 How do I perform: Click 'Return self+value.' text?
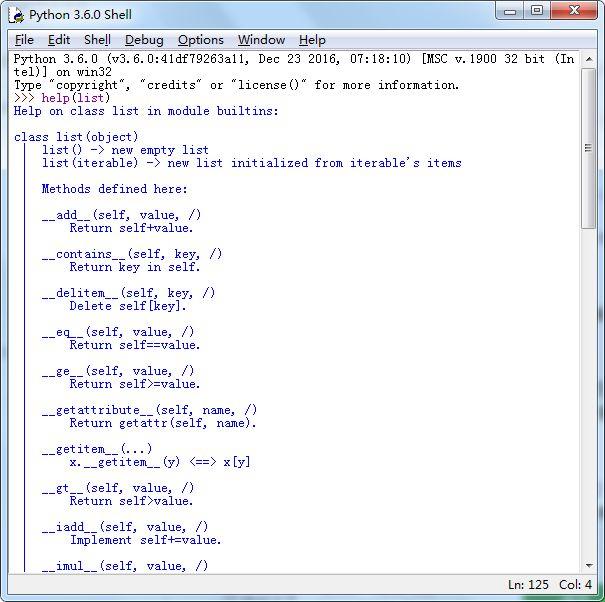click(131, 228)
